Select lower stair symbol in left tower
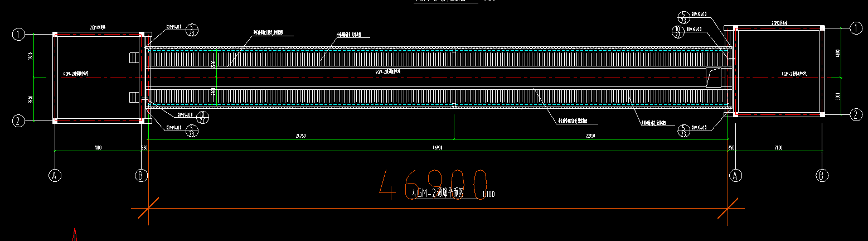This screenshot has height=241, width=868. (x=134, y=97)
